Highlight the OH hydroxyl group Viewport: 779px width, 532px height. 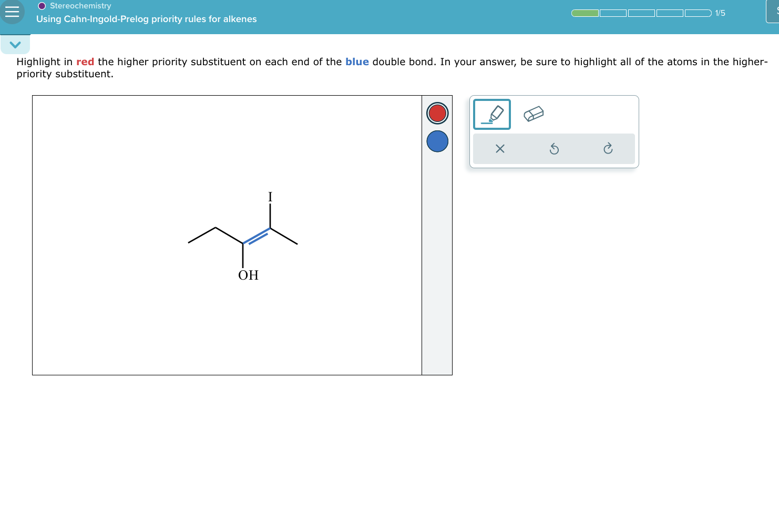[248, 275]
